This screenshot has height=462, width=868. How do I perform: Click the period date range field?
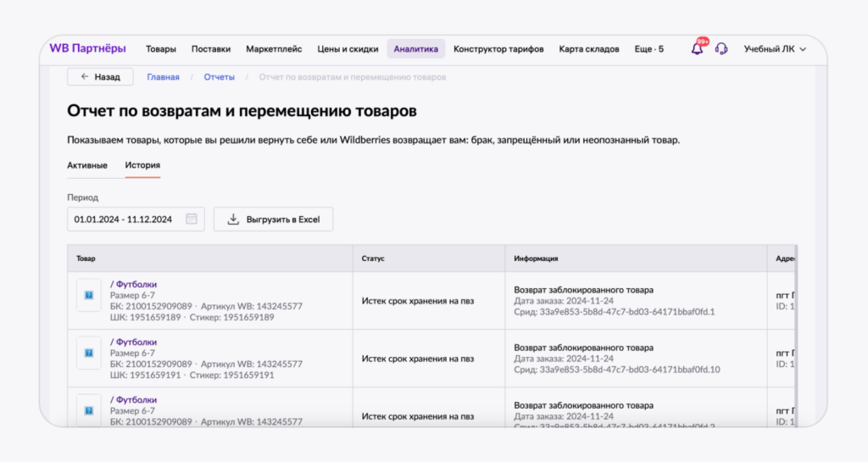(136, 219)
